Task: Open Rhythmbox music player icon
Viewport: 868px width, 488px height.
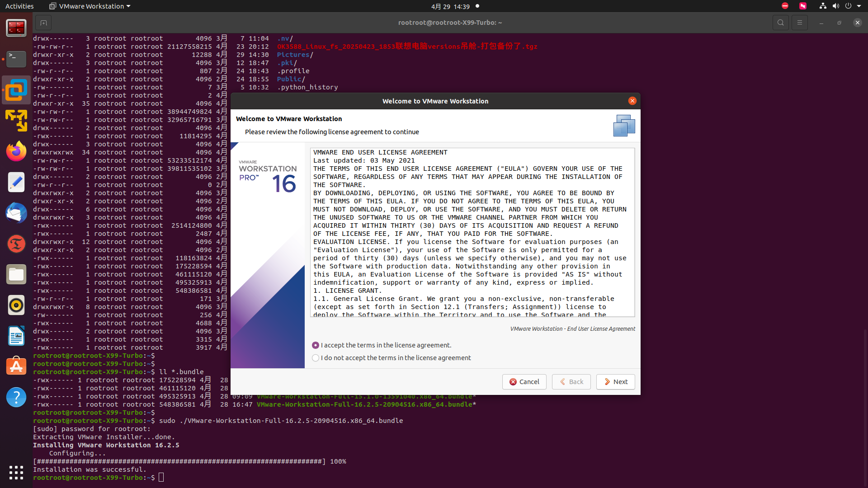Action: pos(16,305)
